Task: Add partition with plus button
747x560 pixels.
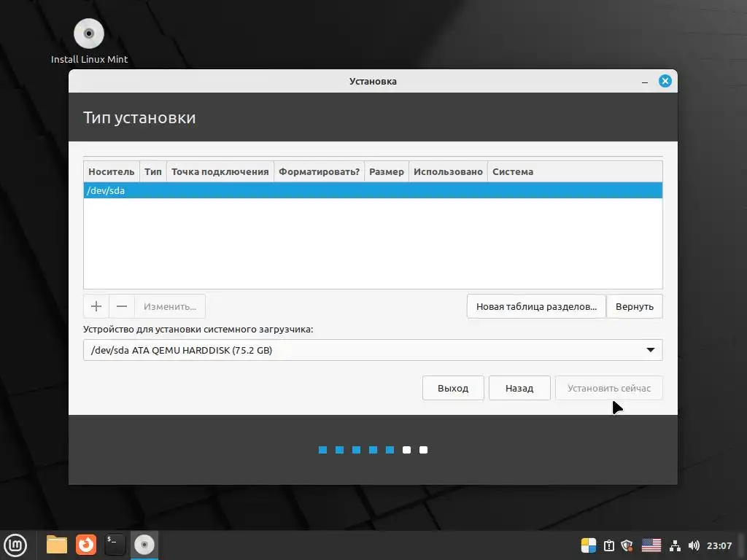Action: (x=96, y=306)
